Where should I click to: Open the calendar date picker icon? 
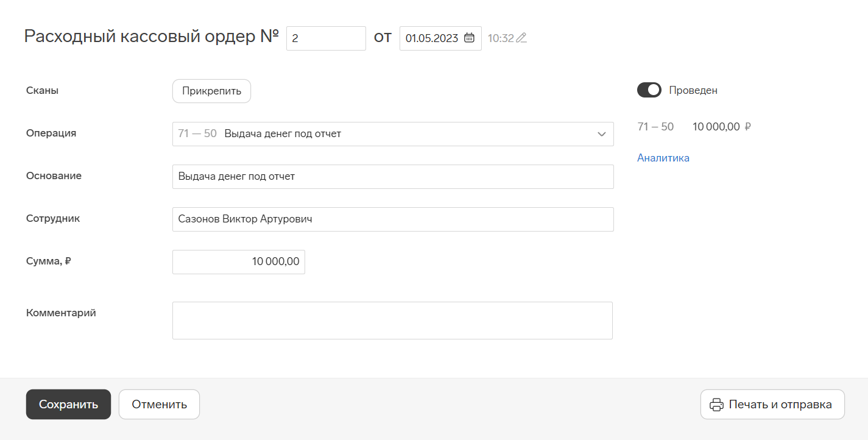(x=469, y=38)
